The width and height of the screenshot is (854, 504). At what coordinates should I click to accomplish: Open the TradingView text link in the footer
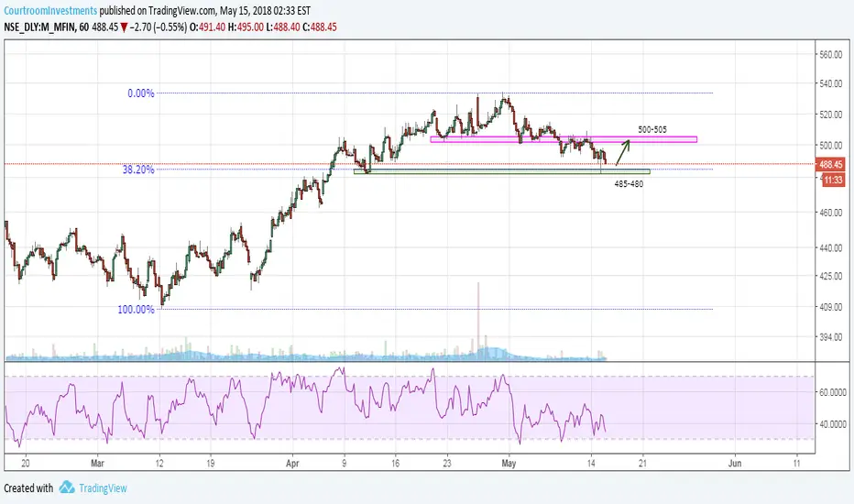103,488
